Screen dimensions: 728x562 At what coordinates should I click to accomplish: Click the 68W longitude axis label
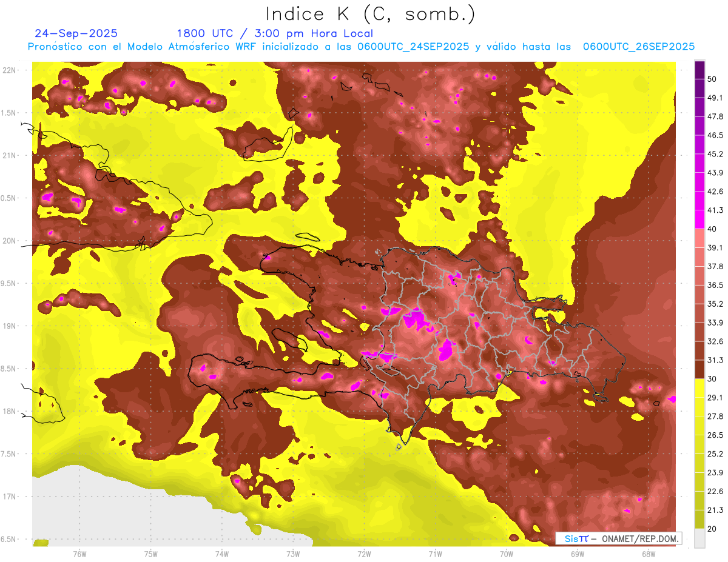(x=648, y=554)
